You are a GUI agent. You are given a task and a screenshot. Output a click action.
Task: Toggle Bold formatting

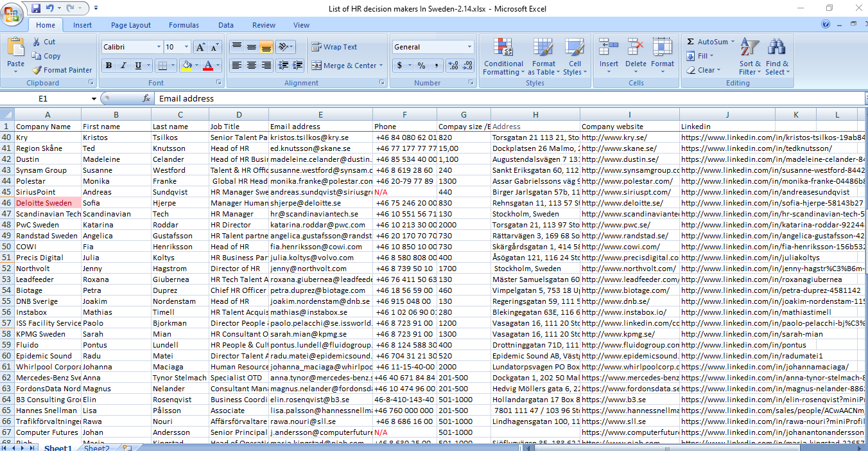pyautogui.click(x=108, y=66)
